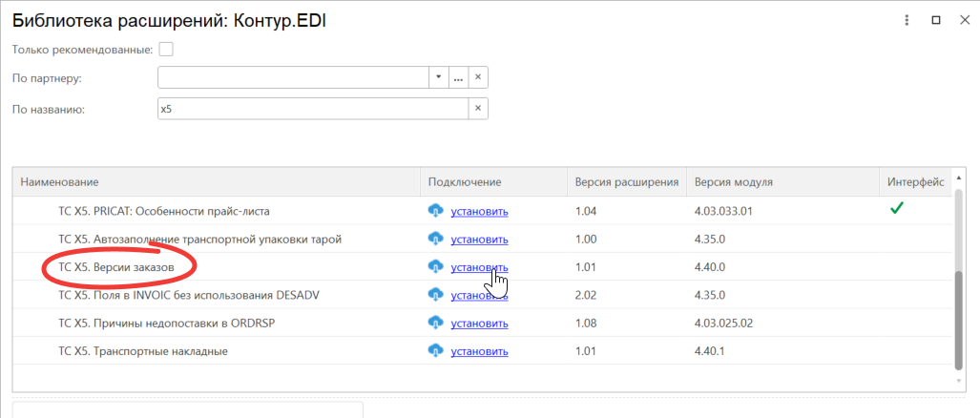Click cloud icon in Причины недопоставки row

point(435,323)
